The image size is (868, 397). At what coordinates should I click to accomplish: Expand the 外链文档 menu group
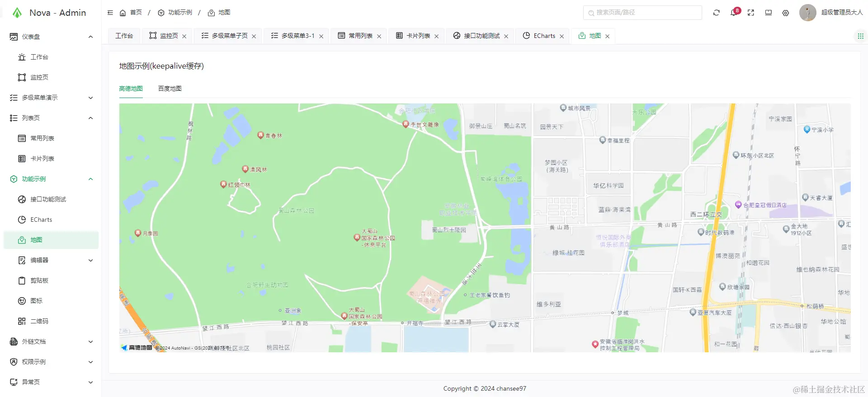(90, 341)
